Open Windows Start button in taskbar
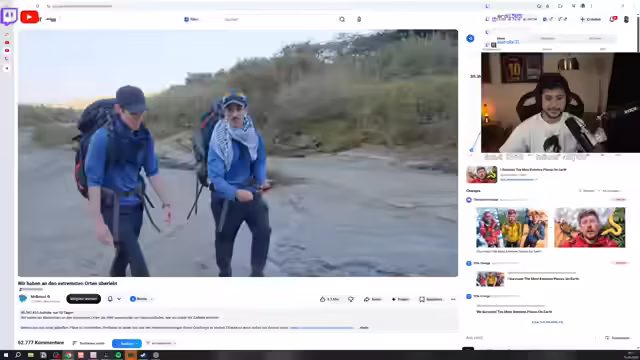This screenshot has width=640, height=360. 6,355
